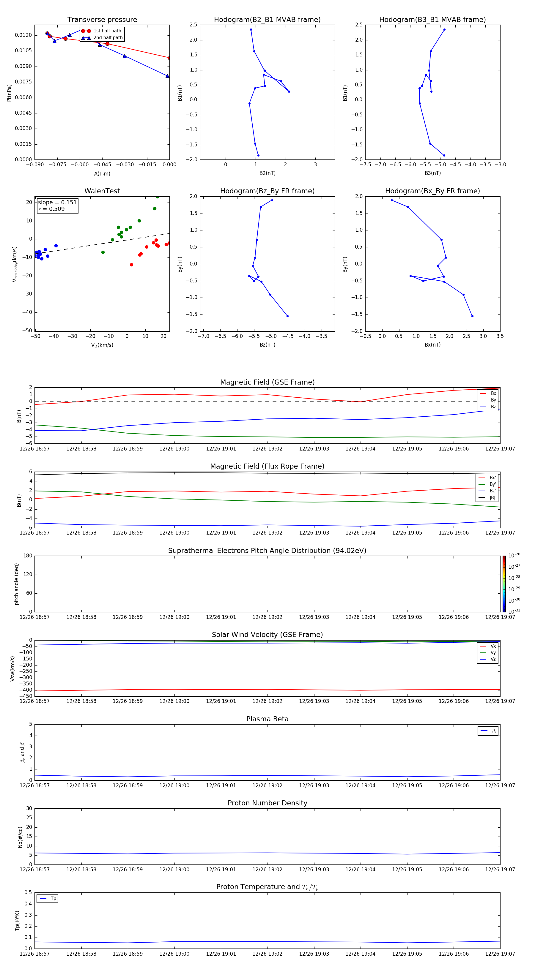Click the "Tp" legend in temperature plot
The width and height of the screenshot is (535, 980).
click(48, 899)
